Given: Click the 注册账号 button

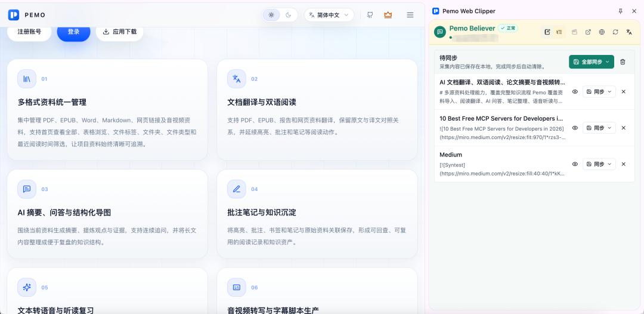Looking at the screenshot, I should click(x=29, y=32).
